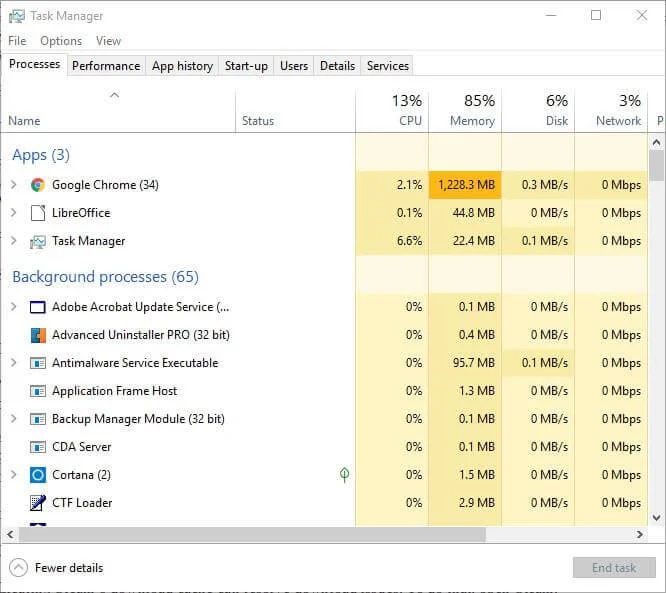The width and height of the screenshot is (666, 593).
Task: Click the Backup Manager Module icon
Action: tap(38, 419)
